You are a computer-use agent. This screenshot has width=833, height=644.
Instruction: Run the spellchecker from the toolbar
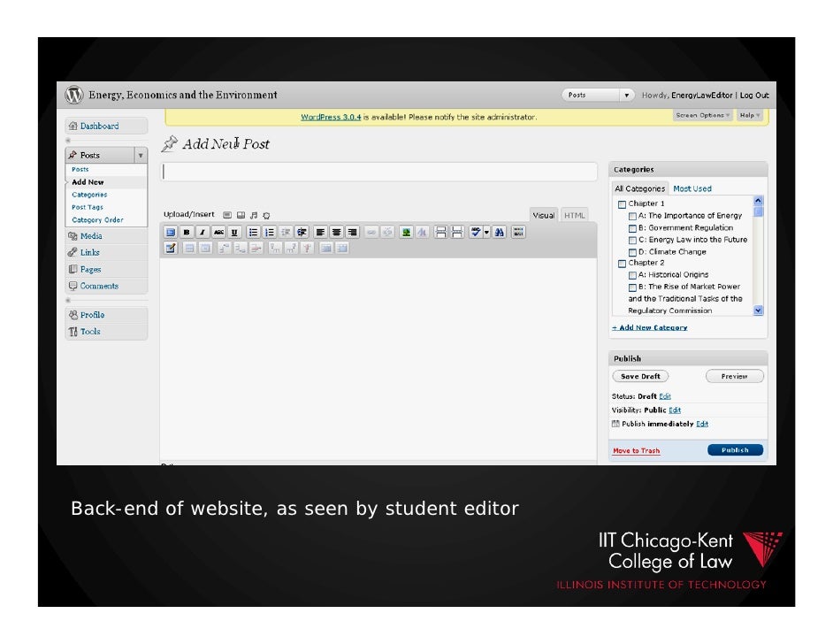476,232
